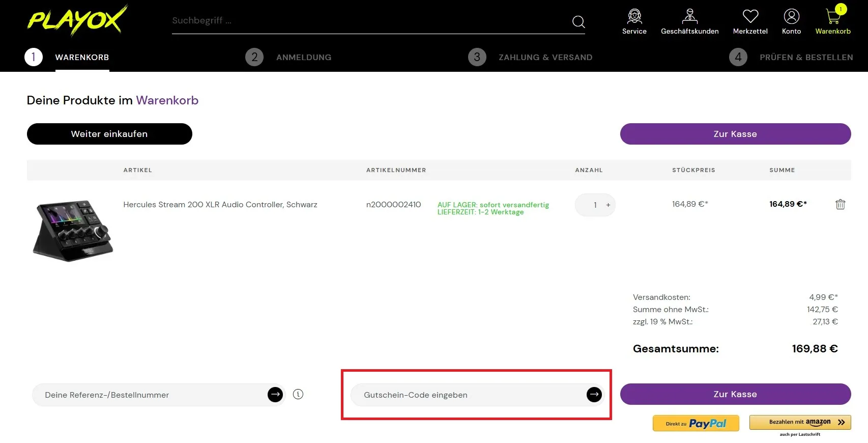Screen dimensions: 868x443
Task: Select the Prüfen & Bestellen step
Action: [x=806, y=58]
